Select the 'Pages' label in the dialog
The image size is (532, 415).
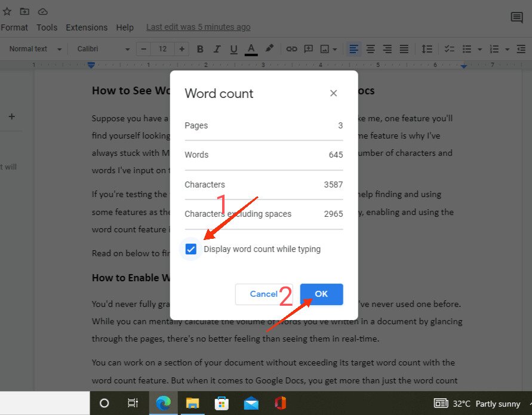(x=196, y=125)
